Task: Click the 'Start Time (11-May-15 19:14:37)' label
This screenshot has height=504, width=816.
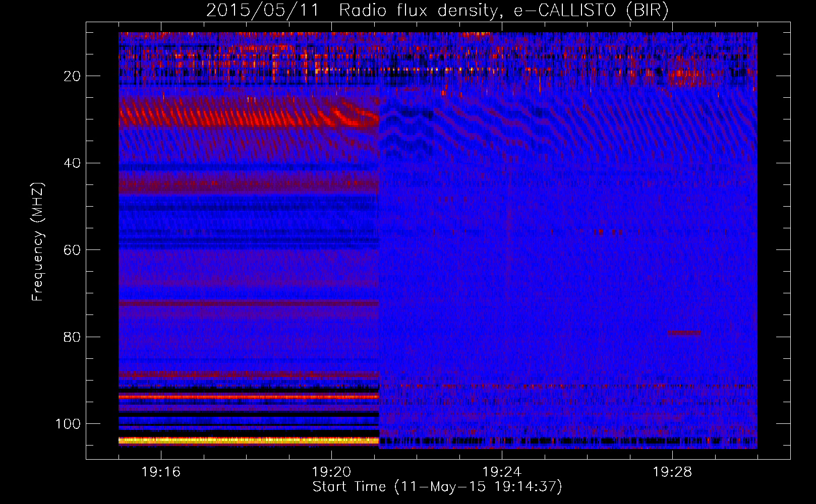Action: (x=437, y=487)
